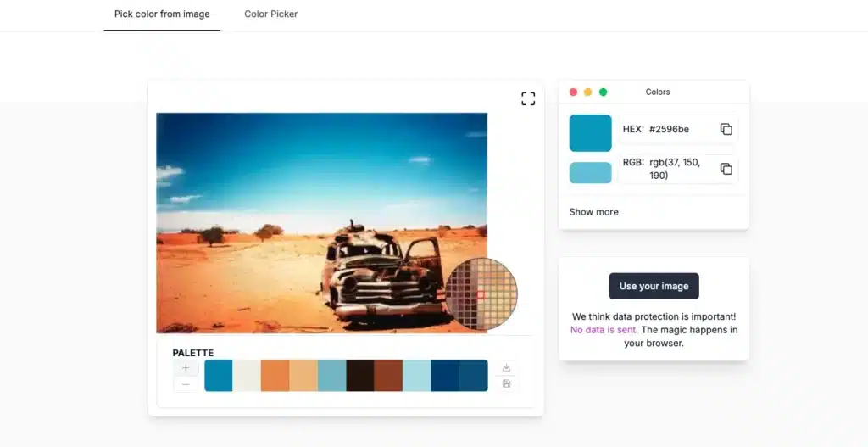Select the rust brown palette swatch
The width and height of the screenshot is (868, 447).
pos(388,376)
